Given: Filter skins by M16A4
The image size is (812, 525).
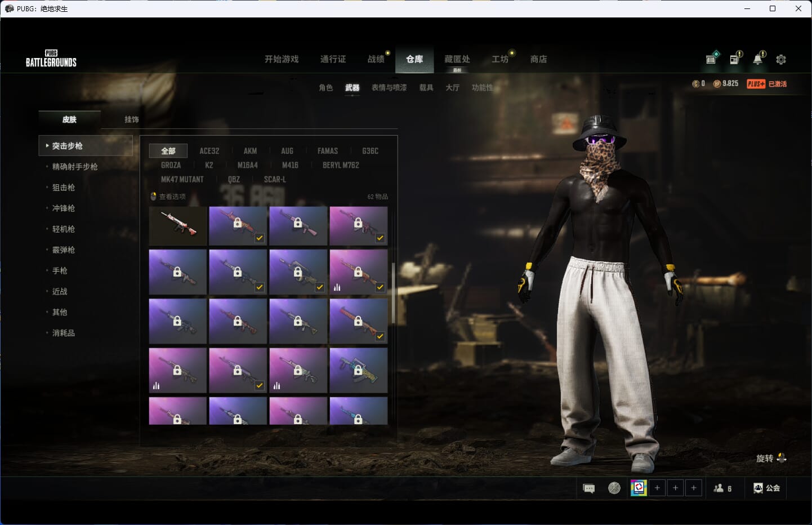Looking at the screenshot, I should pyautogui.click(x=248, y=165).
